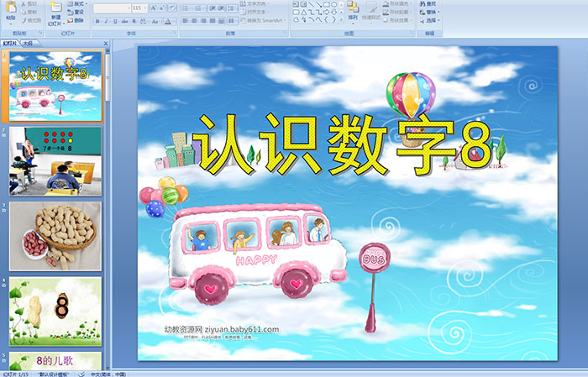Toggle Align Text Left
The height and width of the screenshot is (377, 588).
(x=186, y=21)
